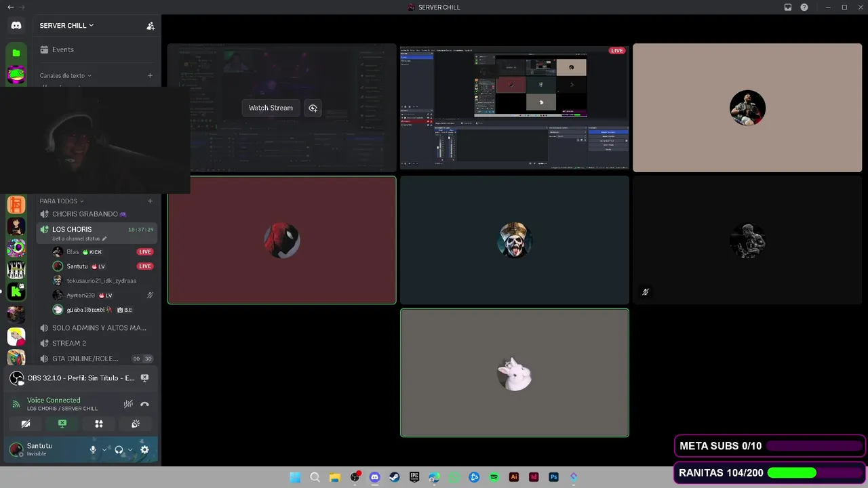This screenshot has width=868, height=488.
Task: Join SOLO ADMINS Y ALTOS MA... channel
Action: coord(95,328)
